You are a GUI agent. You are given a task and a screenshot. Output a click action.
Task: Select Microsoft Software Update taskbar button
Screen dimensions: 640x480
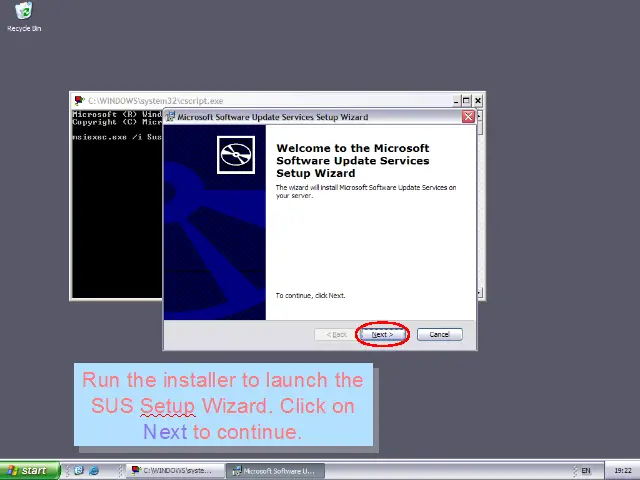[x=275, y=471]
